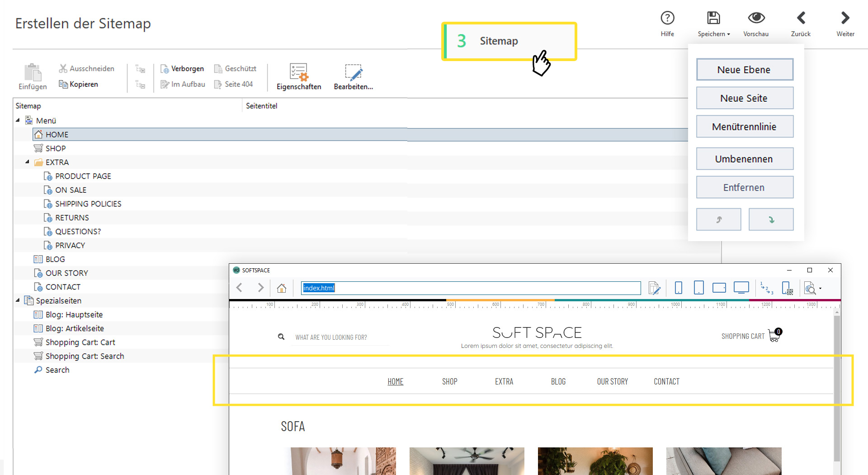Toggle the Seite 404 option
Viewport: 868px width, 475px height.
click(233, 84)
